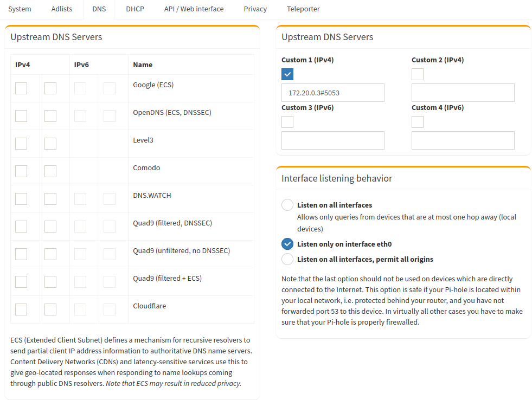Screen dimensions: 532x400
Task: Enable second IPv6 box for Quad9 (unfiltered, no DNSSEC)
Action: point(109,254)
